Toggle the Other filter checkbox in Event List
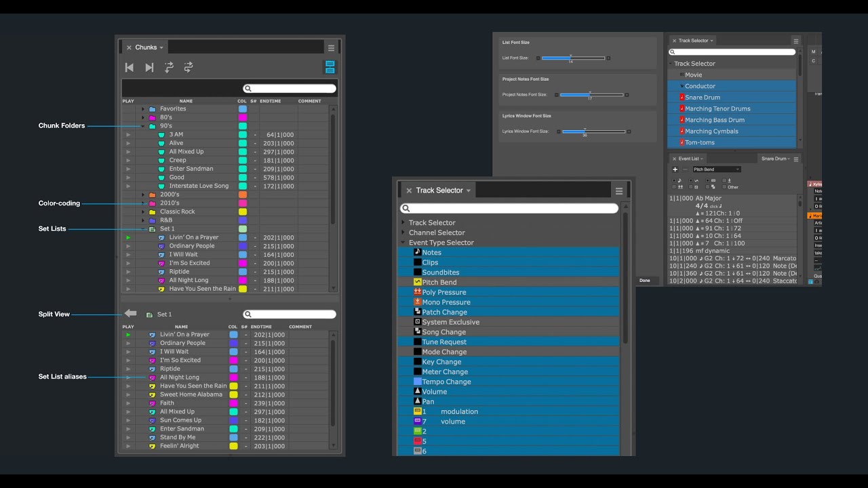 click(x=724, y=187)
